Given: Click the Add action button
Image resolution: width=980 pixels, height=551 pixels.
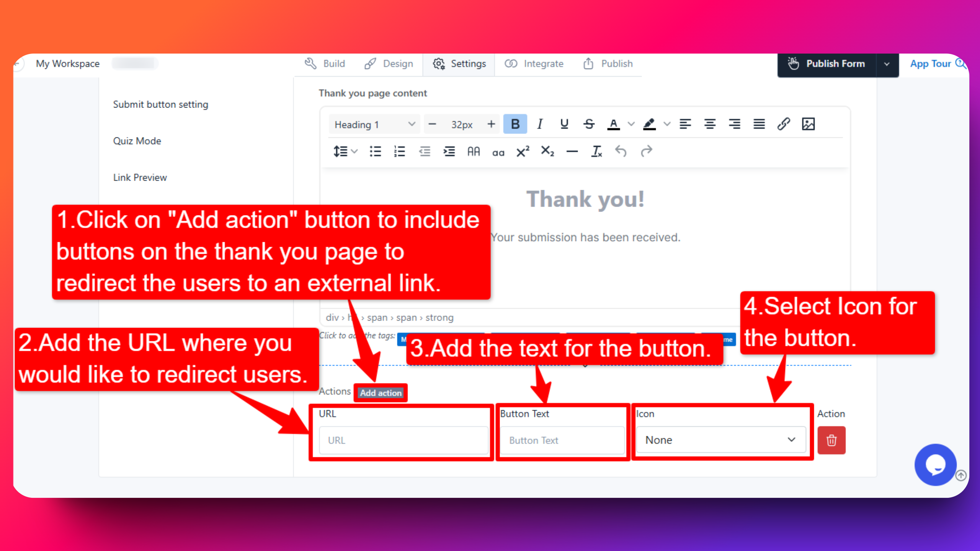Looking at the screenshot, I should point(381,393).
